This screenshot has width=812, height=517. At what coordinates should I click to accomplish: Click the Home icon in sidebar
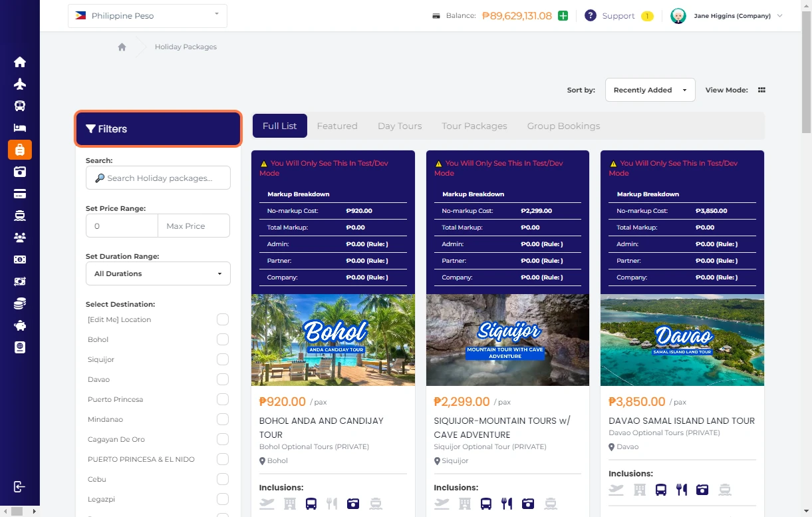coord(20,62)
